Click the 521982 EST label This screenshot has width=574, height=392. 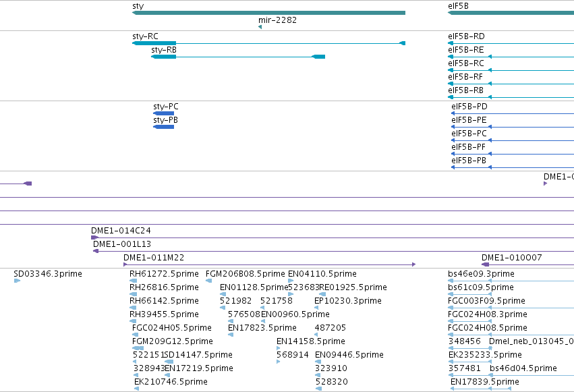(236, 301)
